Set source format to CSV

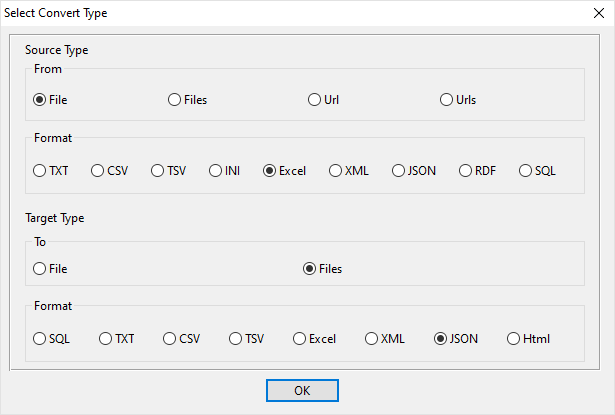point(98,171)
